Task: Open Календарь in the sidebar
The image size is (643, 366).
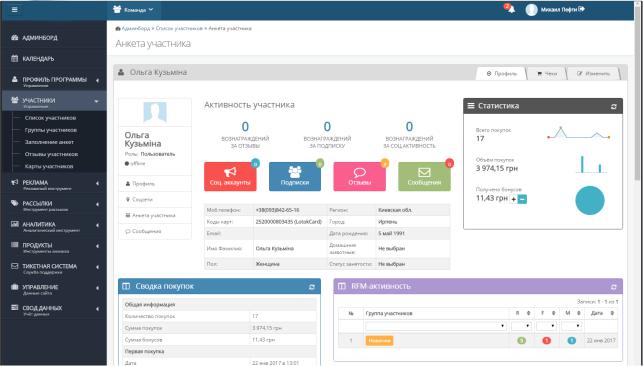Action: [x=53, y=59]
